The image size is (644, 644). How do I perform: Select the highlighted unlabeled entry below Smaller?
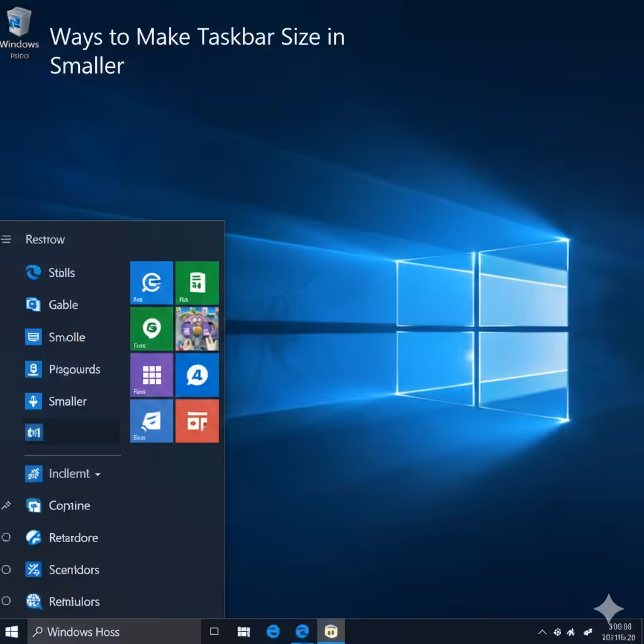[72, 432]
